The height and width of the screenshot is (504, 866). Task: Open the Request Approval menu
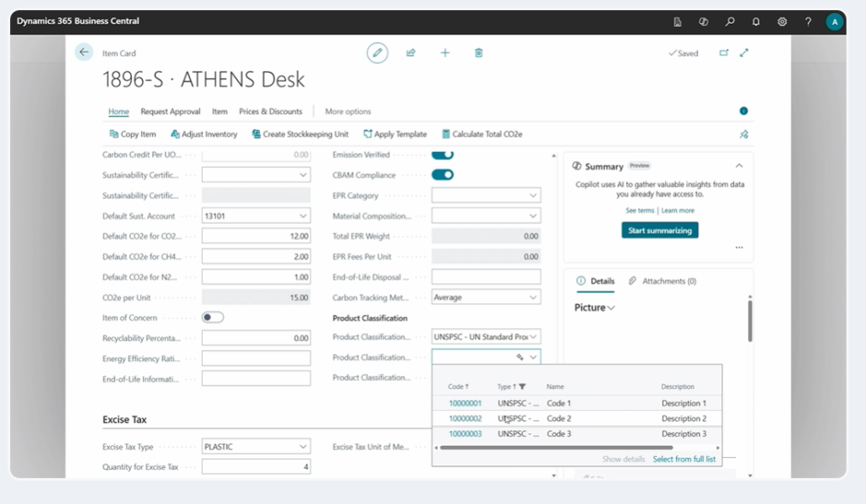pos(170,112)
